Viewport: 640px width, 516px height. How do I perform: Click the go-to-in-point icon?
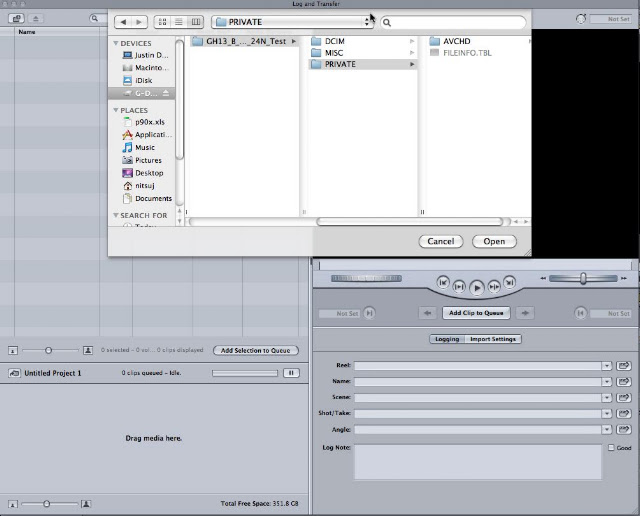tap(369, 313)
